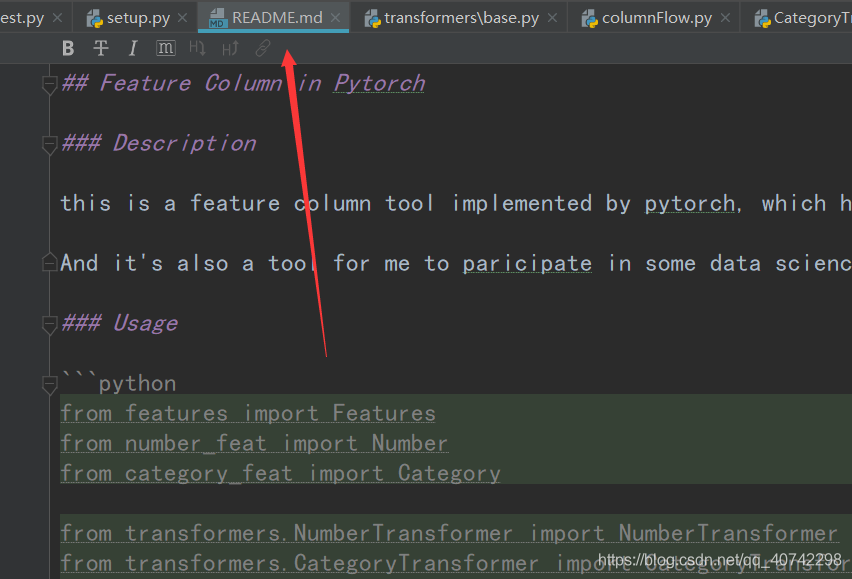Open the transformers\base.py tab
The width and height of the screenshot is (852, 579).
461,18
